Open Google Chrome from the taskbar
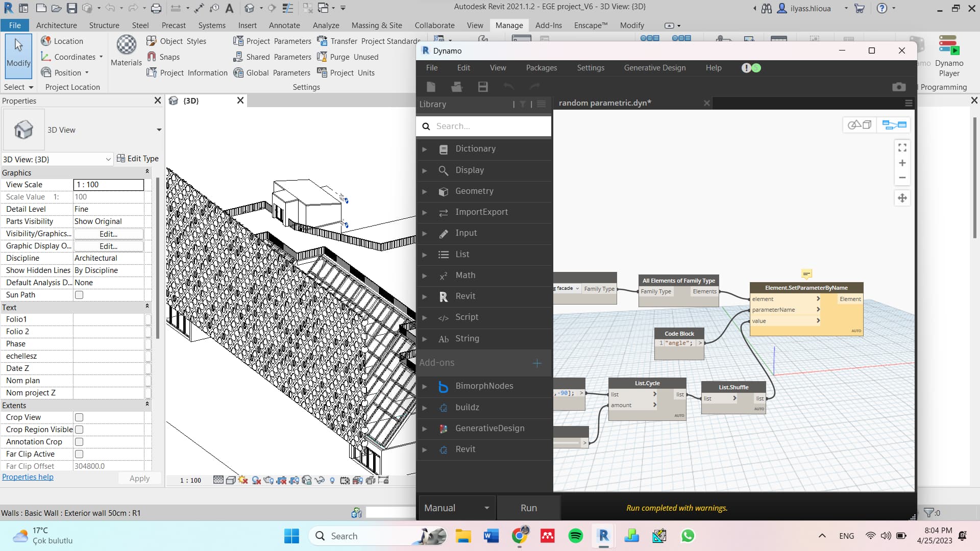980x551 pixels. tap(520, 536)
